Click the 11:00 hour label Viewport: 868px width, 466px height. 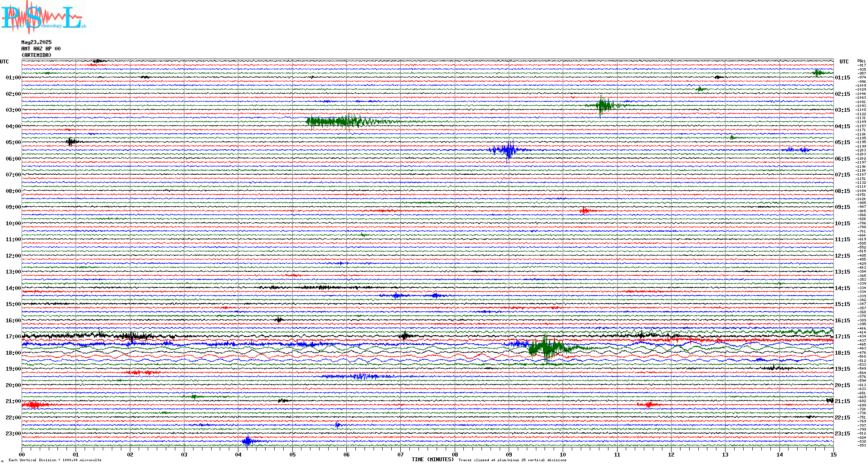click(x=13, y=239)
